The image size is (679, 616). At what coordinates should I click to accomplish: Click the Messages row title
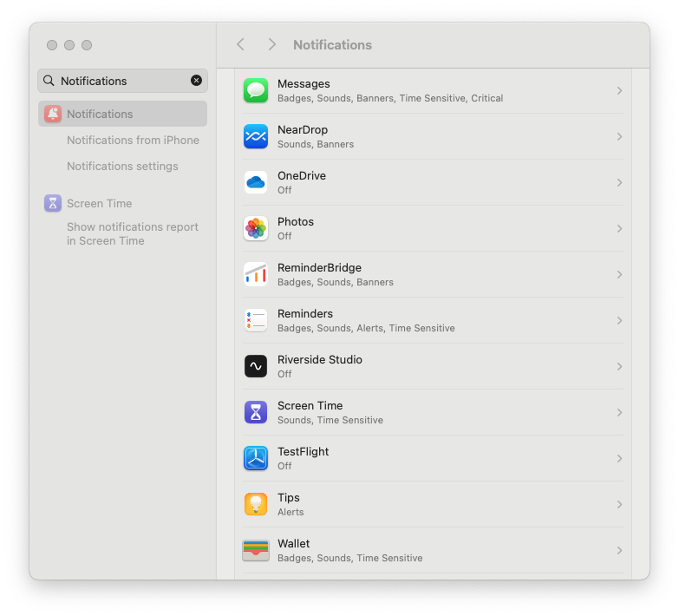click(x=304, y=83)
